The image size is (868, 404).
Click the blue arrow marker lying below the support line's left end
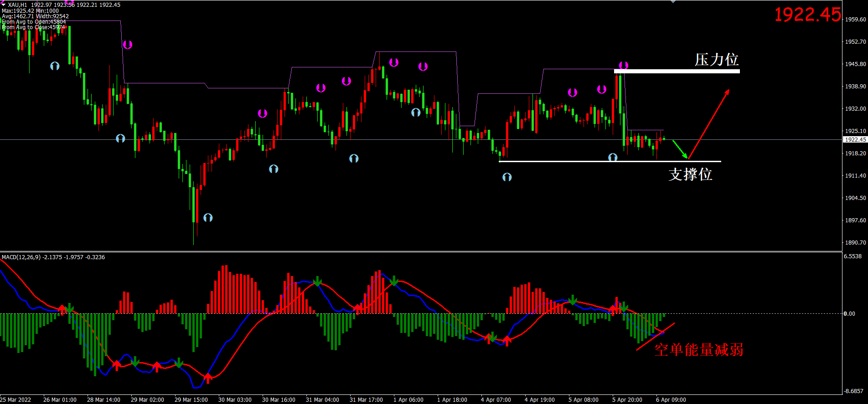(x=507, y=177)
